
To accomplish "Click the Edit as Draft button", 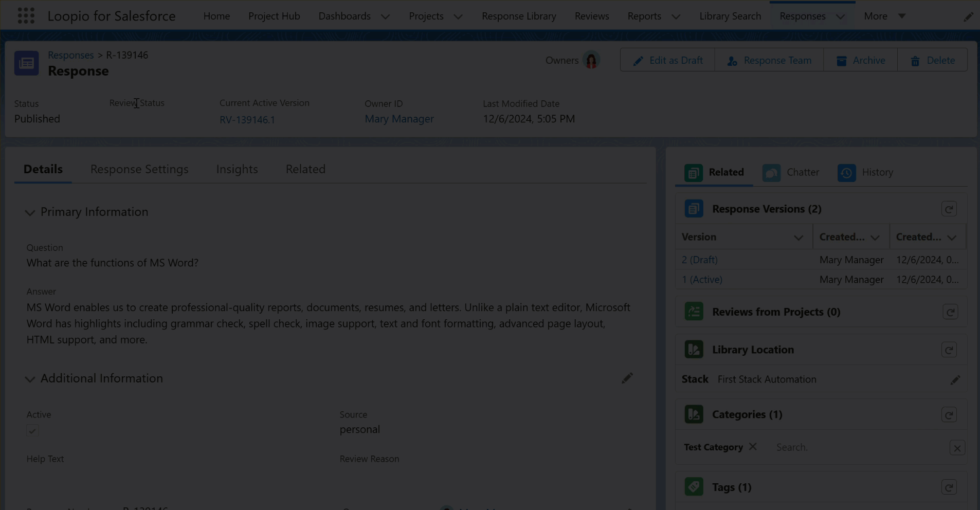I will (667, 60).
